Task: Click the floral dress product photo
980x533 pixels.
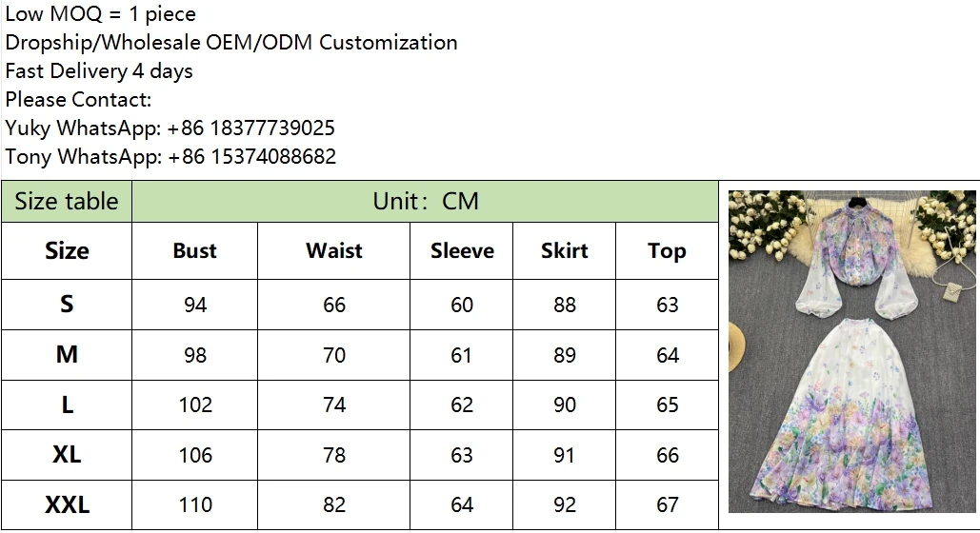Action: 850,350
